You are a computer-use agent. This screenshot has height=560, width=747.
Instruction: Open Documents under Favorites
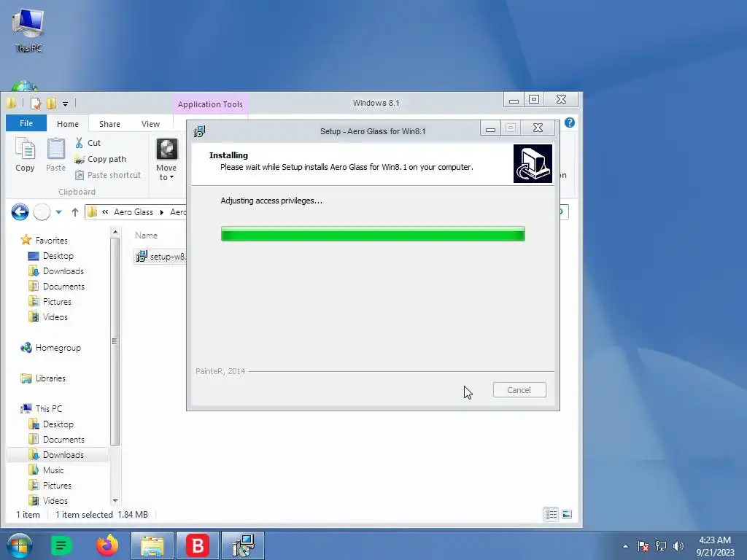(56, 286)
